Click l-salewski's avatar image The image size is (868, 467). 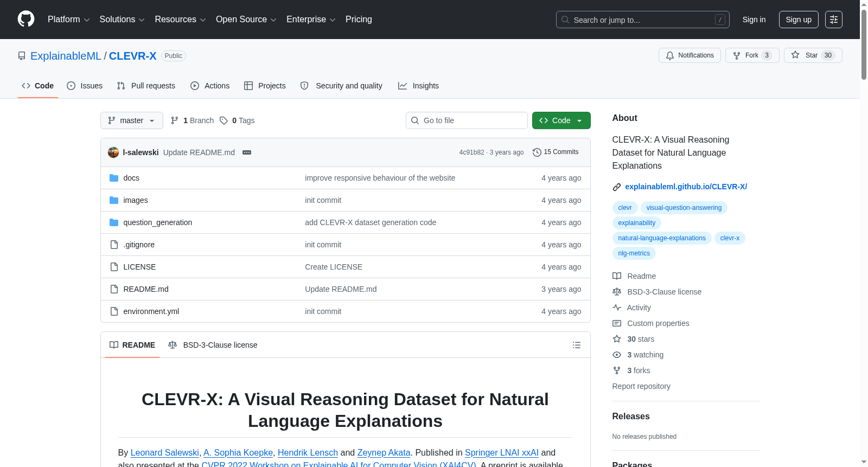(x=113, y=152)
